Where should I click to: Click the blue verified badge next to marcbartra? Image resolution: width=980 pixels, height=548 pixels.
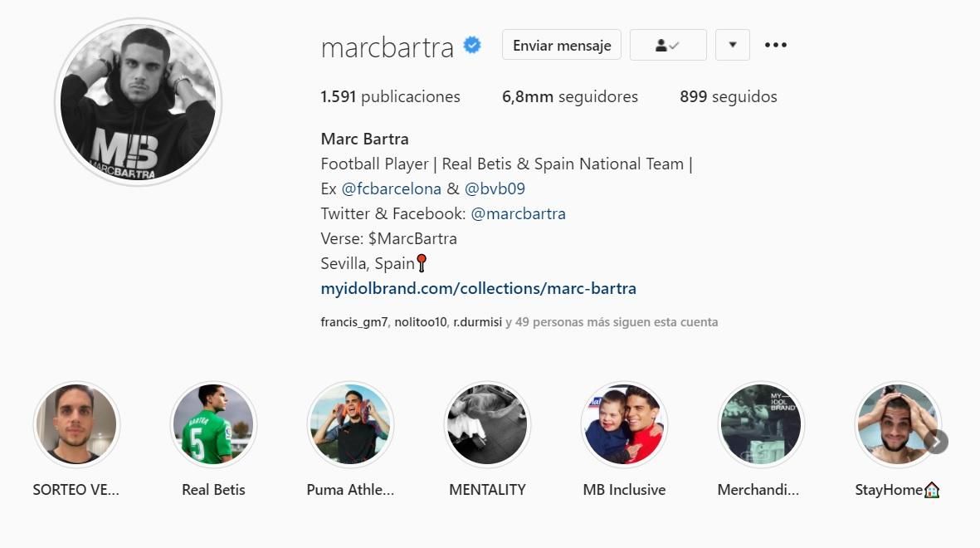[x=472, y=45]
